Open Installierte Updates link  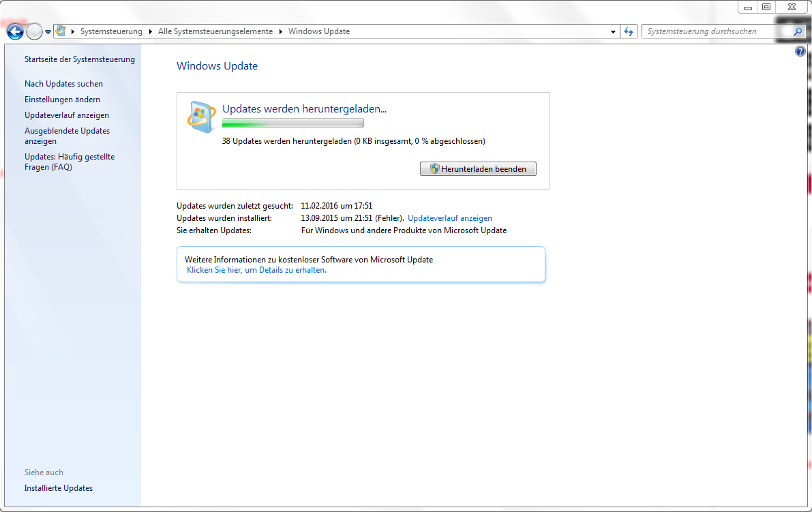59,488
